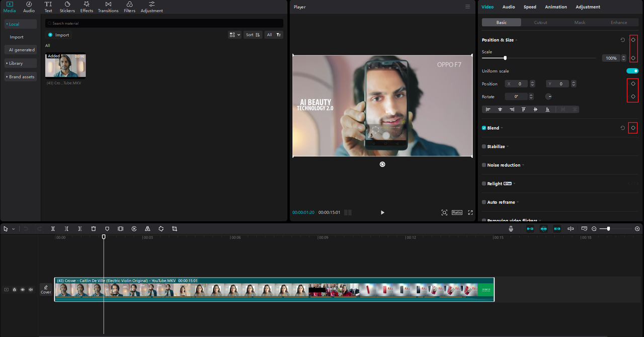The width and height of the screenshot is (644, 337).
Task: Add a keyframe for Blend
Action: 633,128
